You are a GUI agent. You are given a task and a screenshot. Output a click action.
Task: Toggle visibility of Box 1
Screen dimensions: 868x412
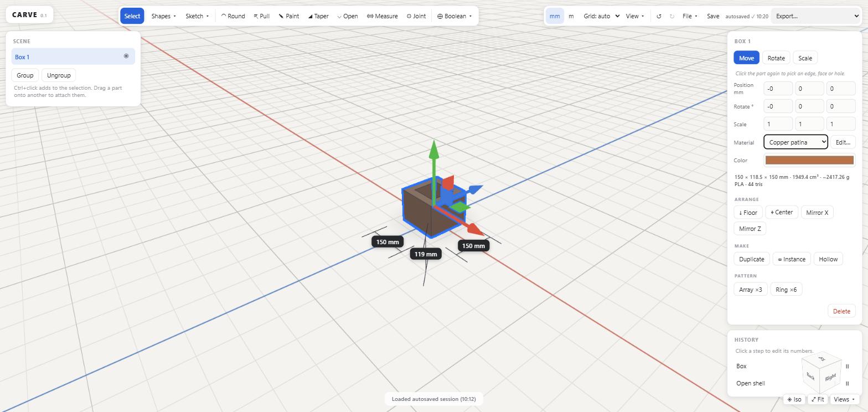tap(126, 56)
